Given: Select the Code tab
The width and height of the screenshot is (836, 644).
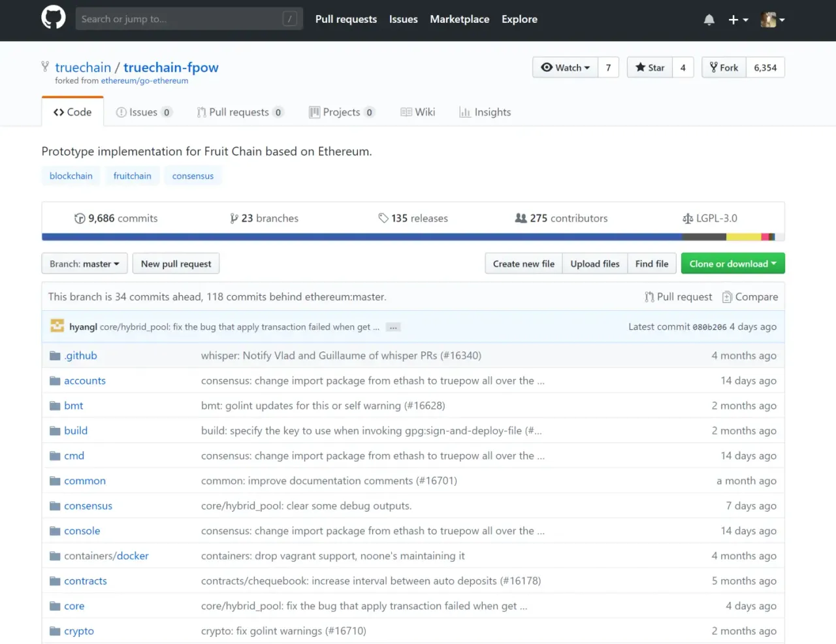Looking at the screenshot, I should 72,112.
